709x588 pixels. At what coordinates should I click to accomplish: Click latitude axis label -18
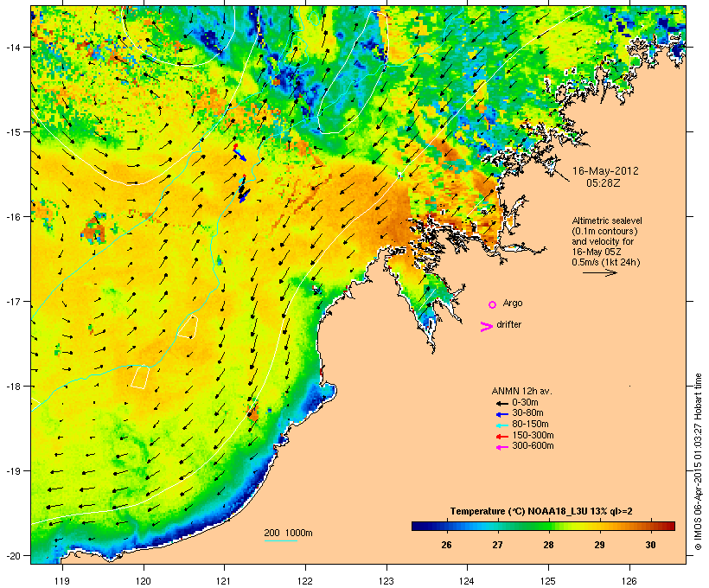pyautogui.click(x=12, y=387)
